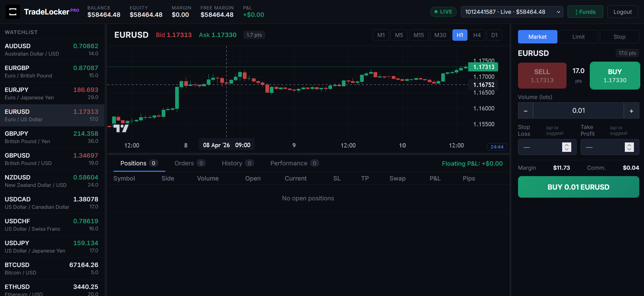The image size is (644, 296).
Task: Select the D1 timeframe
Action: [494, 35]
